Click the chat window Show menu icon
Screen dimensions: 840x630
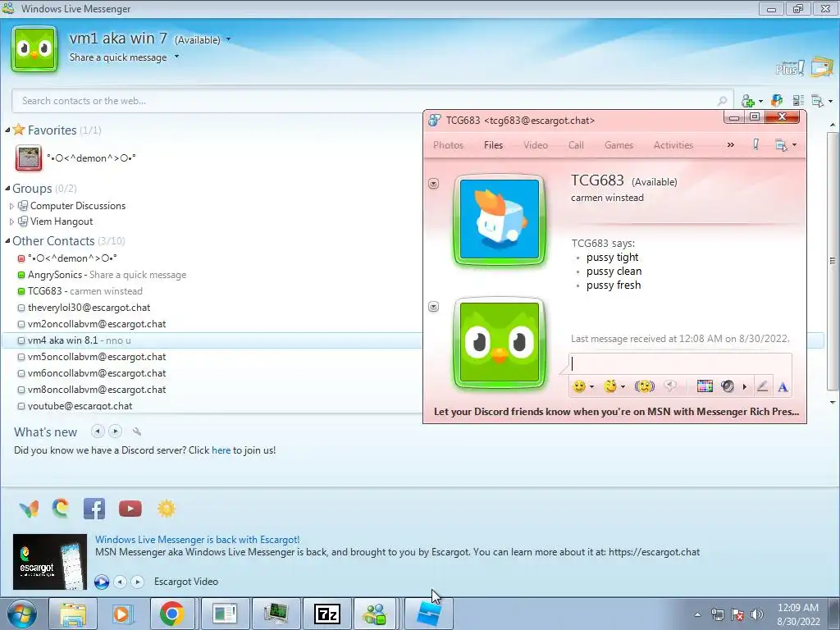[x=781, y=144]
